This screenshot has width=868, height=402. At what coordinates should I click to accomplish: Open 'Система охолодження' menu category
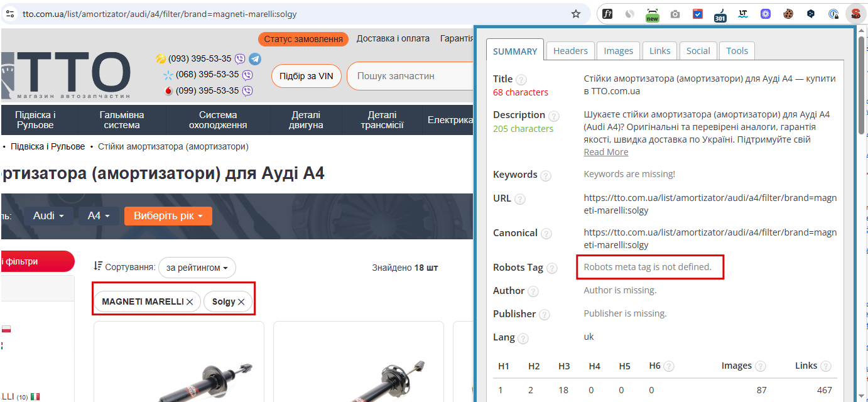(x=218, y=120)
